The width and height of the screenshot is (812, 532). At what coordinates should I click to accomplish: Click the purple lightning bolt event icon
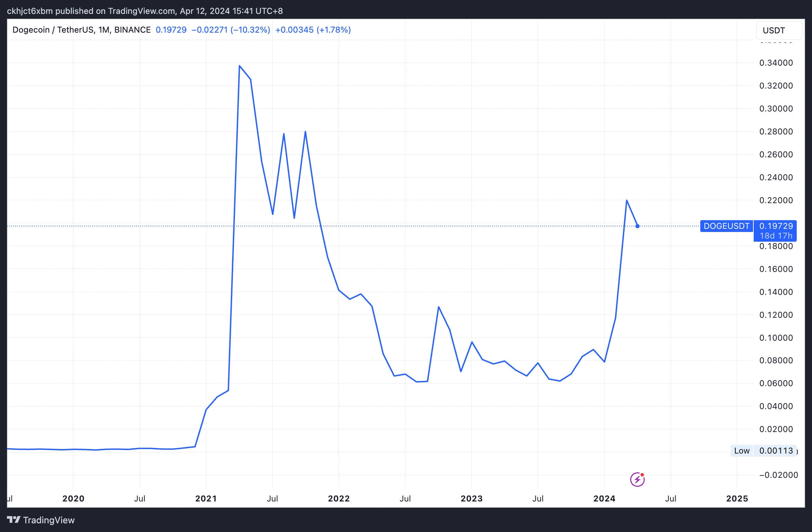(x=637, y=480)
